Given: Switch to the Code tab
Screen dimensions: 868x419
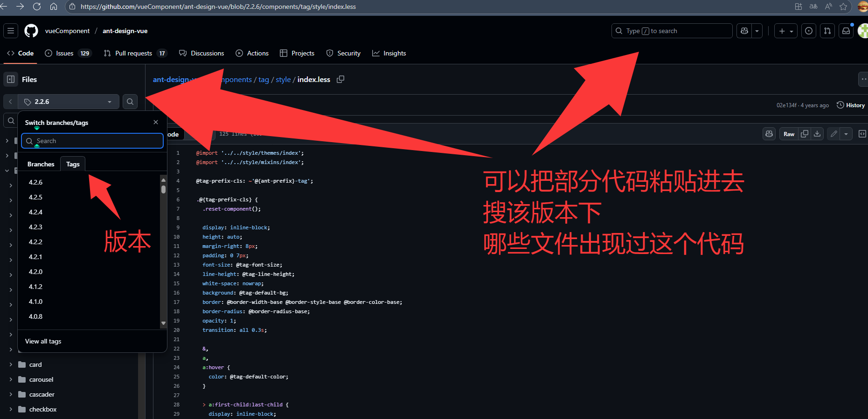Looking at the screenshot, I should point(21,53).
